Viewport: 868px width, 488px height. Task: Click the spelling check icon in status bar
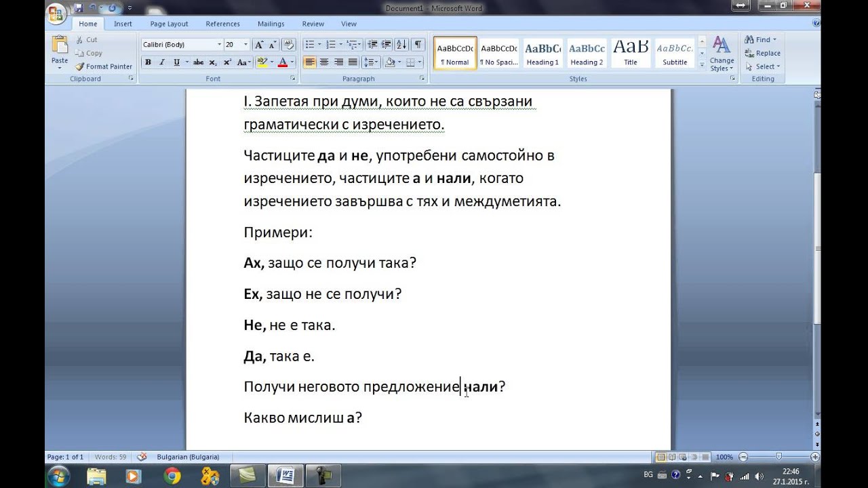pos(142,457)
